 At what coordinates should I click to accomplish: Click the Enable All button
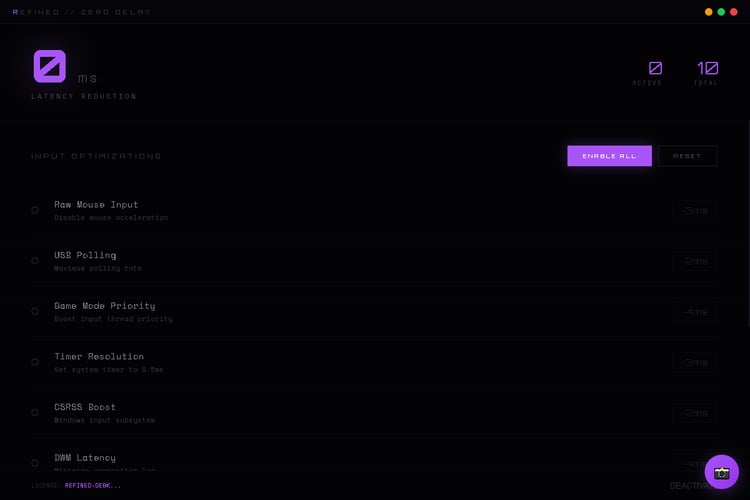(609, 156)
